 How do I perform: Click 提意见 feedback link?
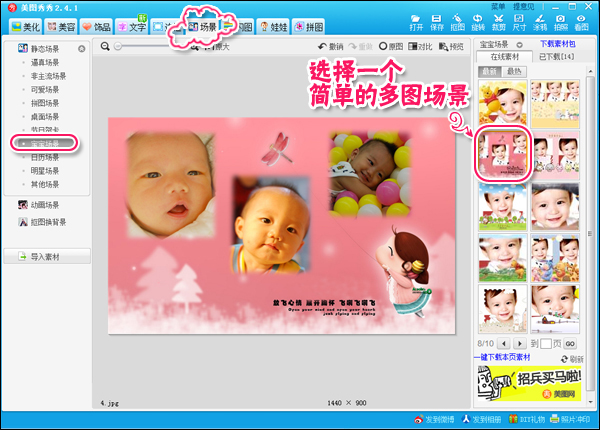(x=523, y=6)
